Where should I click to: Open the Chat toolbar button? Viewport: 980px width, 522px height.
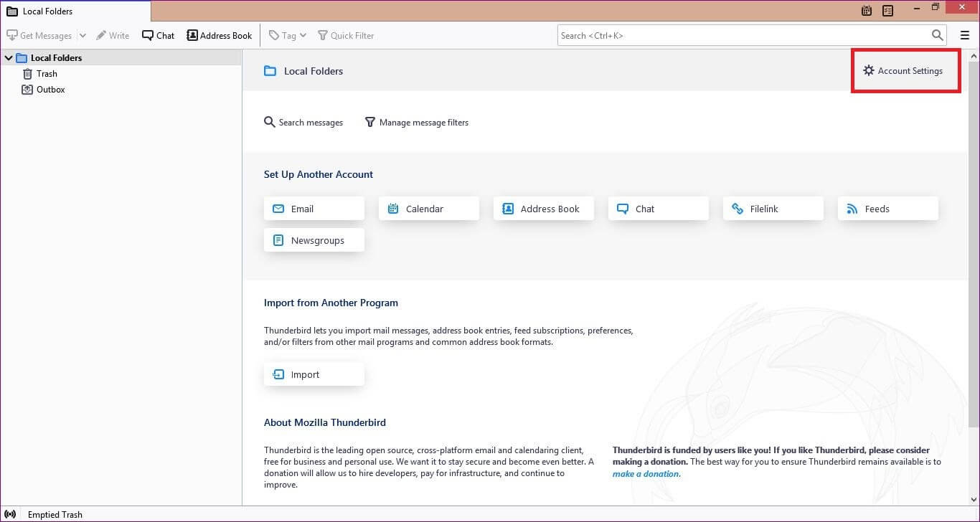point(159,35)
